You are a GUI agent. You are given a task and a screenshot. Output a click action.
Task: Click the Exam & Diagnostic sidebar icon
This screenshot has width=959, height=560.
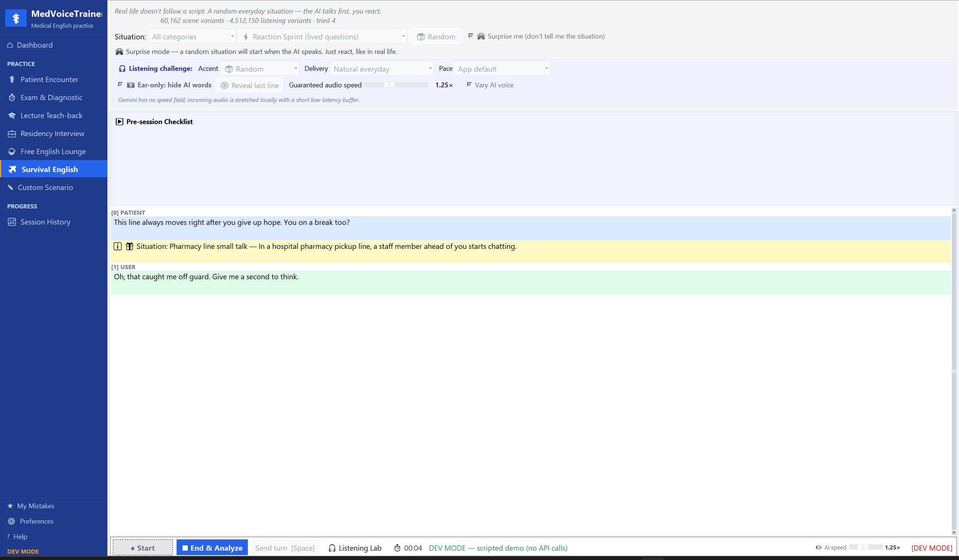(12, 97)
